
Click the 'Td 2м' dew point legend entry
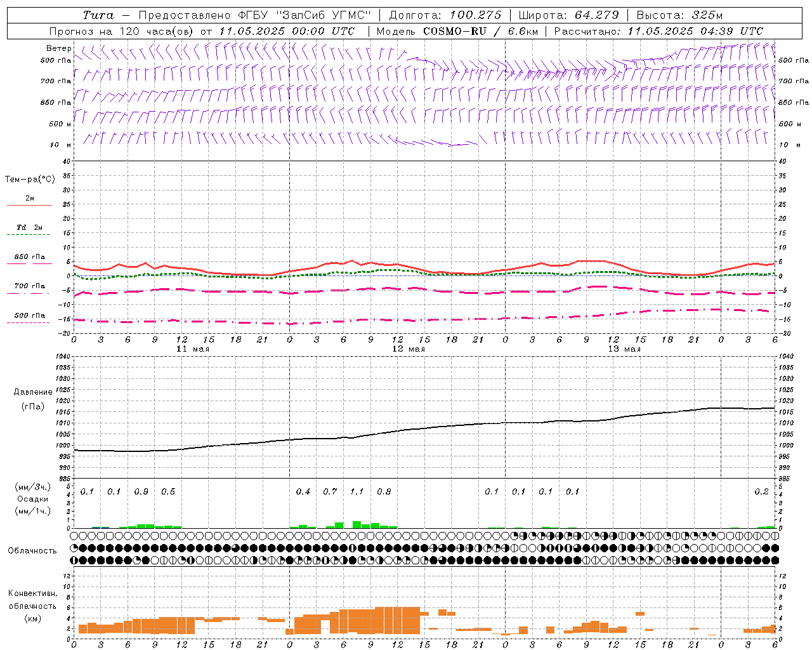30,227
